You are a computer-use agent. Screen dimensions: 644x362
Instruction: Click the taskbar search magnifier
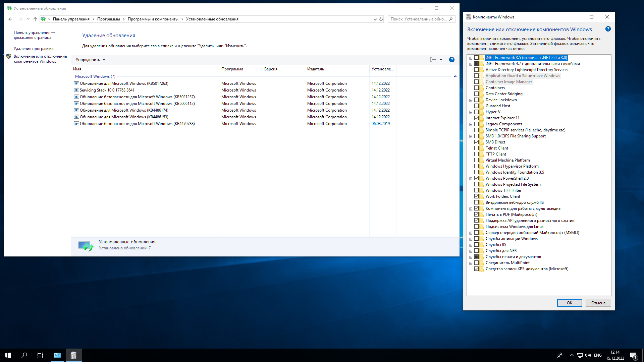[24, 355]
